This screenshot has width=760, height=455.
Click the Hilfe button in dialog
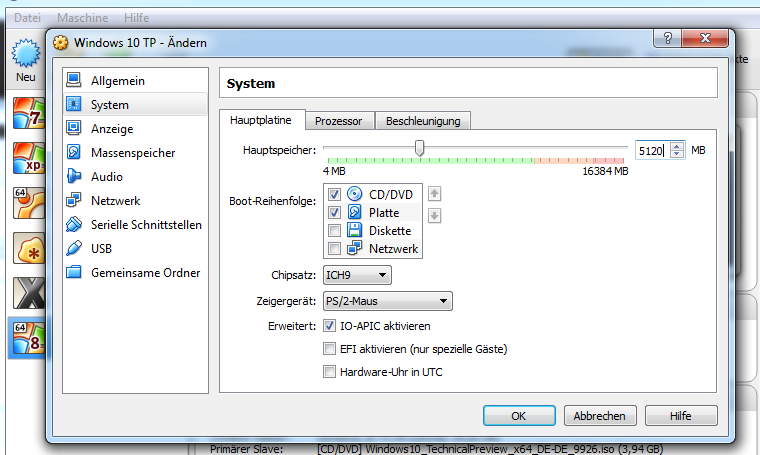pos(681,416)
